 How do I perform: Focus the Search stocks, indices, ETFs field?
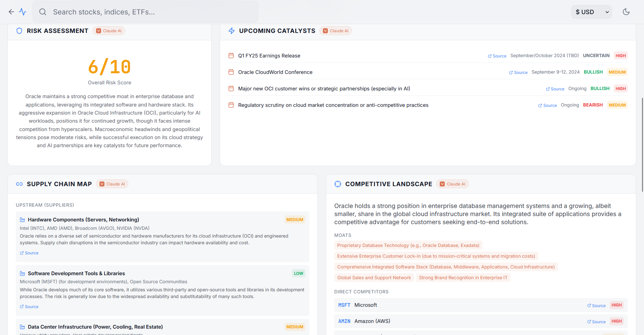click(x=145, y=12)
